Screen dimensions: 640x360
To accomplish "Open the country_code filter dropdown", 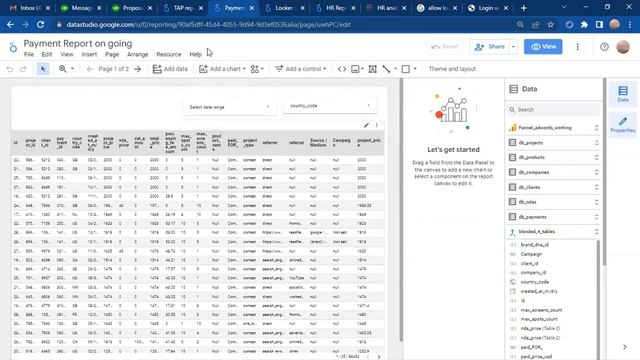I will 330,106.
